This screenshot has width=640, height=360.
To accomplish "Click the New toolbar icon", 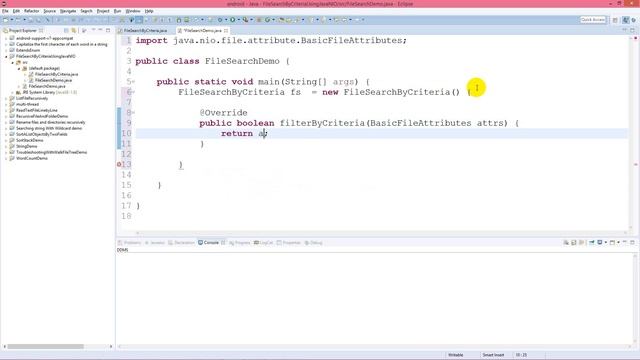I will pyautogui.click(x=5, y=20).
